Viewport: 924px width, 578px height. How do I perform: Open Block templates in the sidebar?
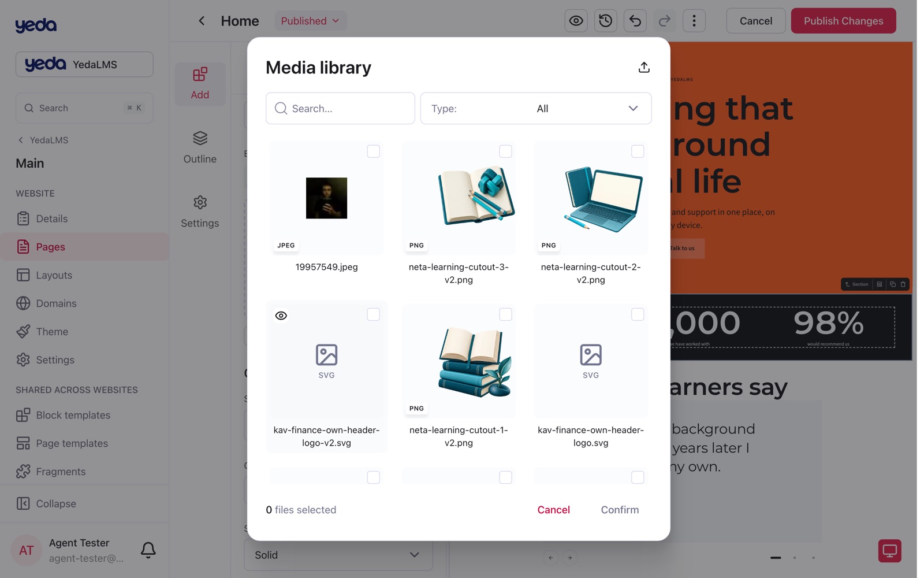(x=84, y=415)
